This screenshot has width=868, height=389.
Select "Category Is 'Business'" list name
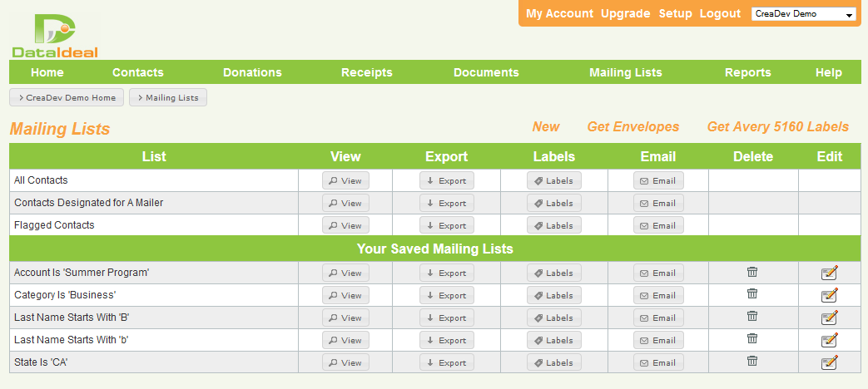(x=65, y=295)
